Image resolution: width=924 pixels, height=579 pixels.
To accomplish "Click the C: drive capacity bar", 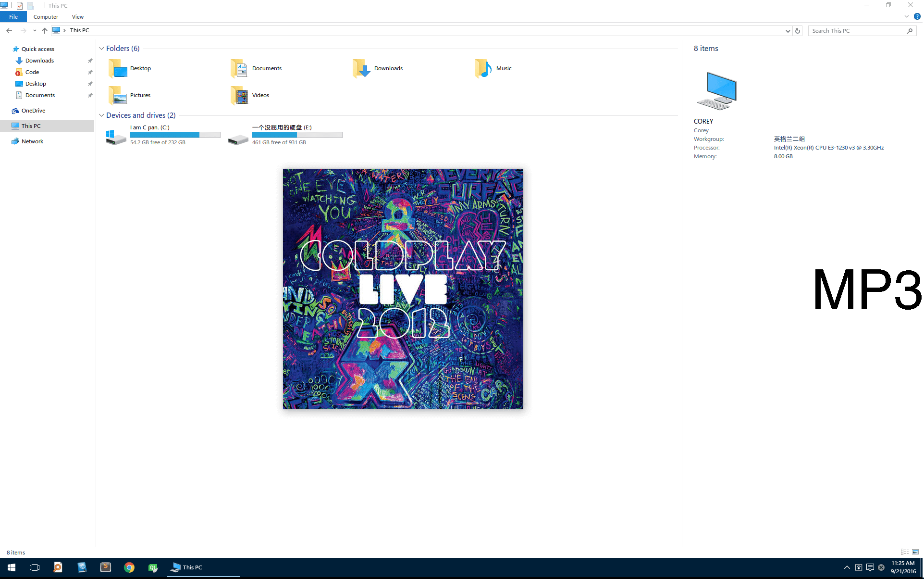I will pyautogui.click(x=175, y=135).
